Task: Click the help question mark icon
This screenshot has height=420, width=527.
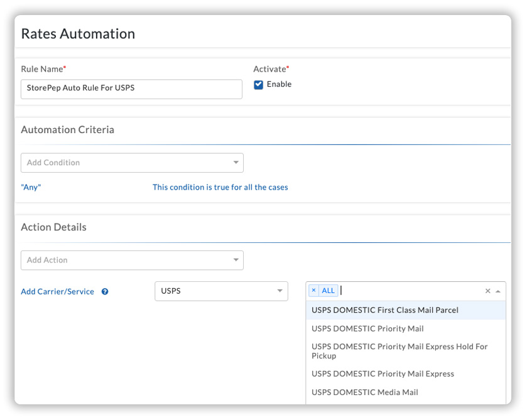Action: coord(105,292)
